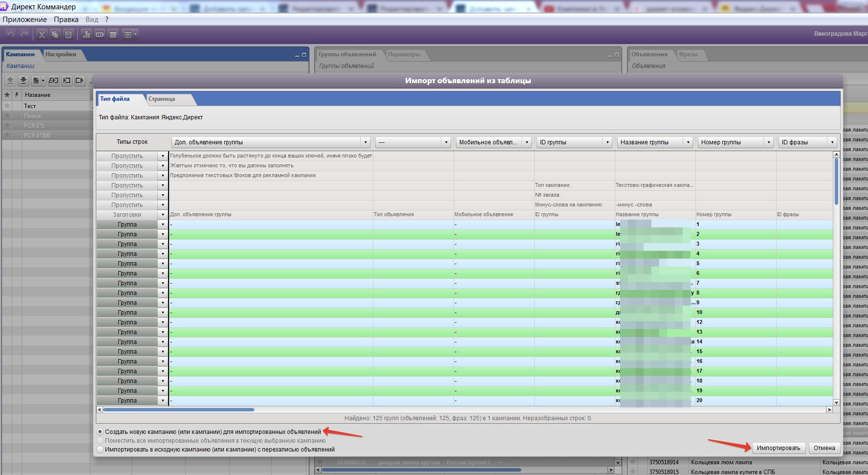Open the Вид menu
This screenshot has width=868, height=475.
click(92, 20)
